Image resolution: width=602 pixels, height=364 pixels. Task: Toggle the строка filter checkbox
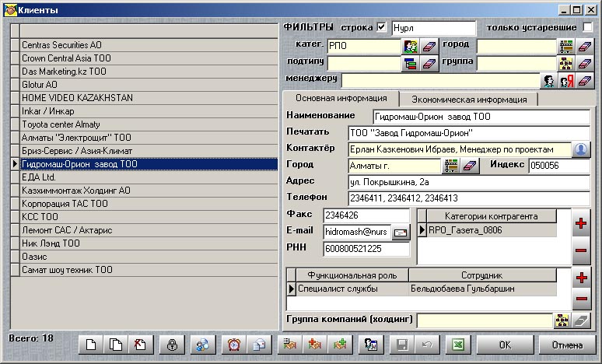pos(381,28)
